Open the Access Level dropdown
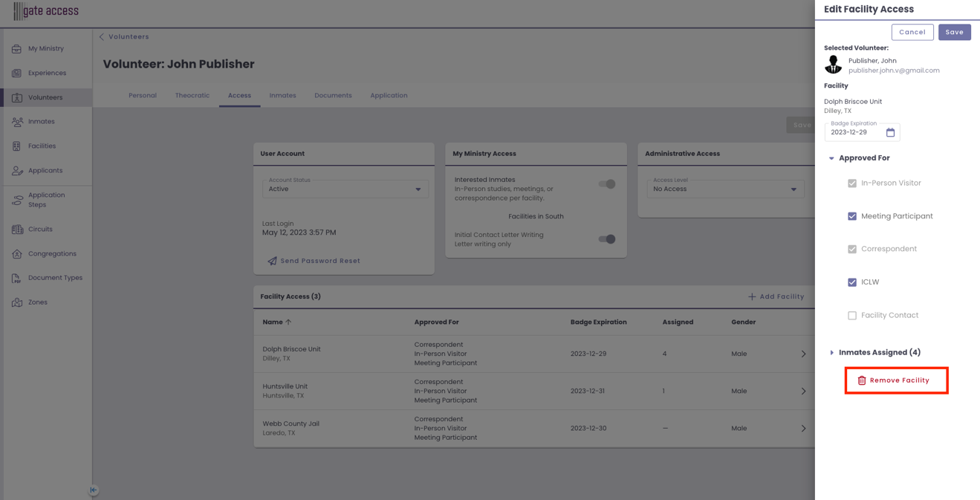The height and width of the screenshot is (500, 980). coord(725,187)
